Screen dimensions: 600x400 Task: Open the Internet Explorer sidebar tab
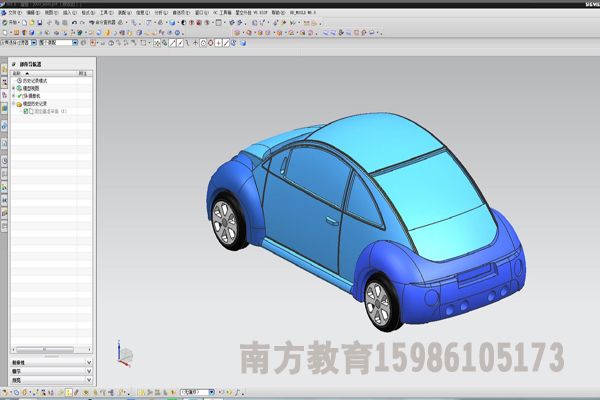pyautogui.click(x=4, y=126)
